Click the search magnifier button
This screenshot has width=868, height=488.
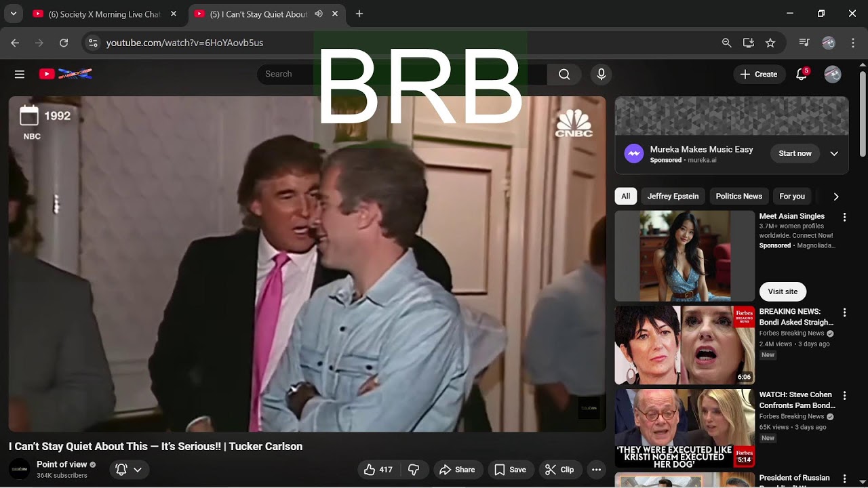click(564, 75)
